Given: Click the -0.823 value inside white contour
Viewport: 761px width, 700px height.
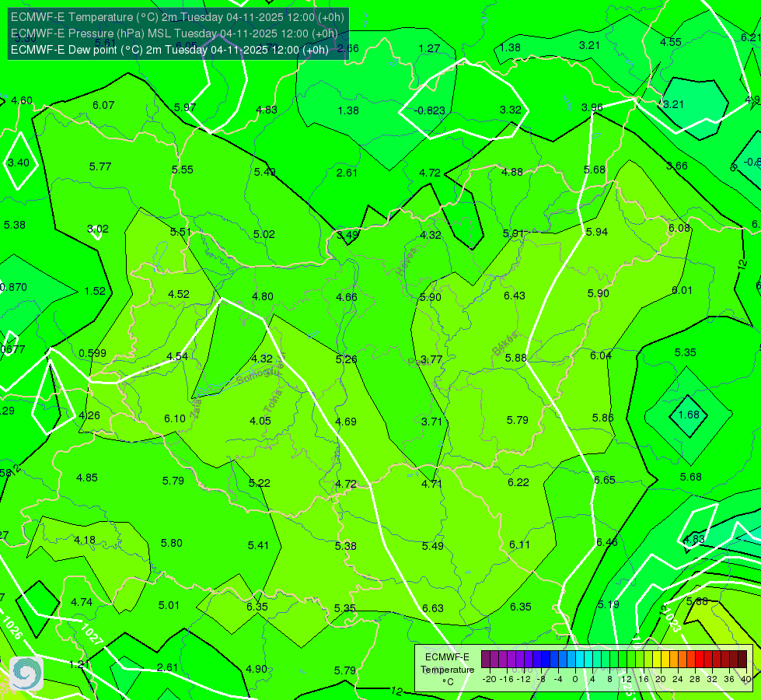Looking at the screenshot, I should coord(430,110).
